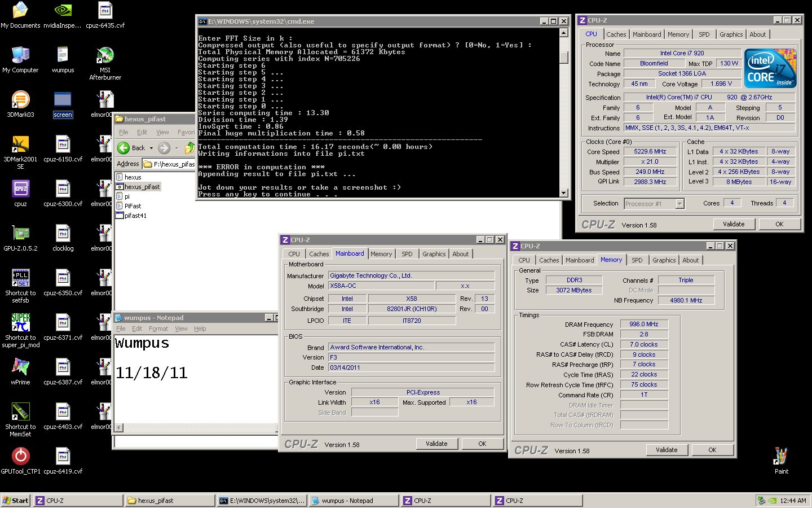Open cpuz-6150.cvf file icon
The image size is (812, 508).
(x=63, y=149)
